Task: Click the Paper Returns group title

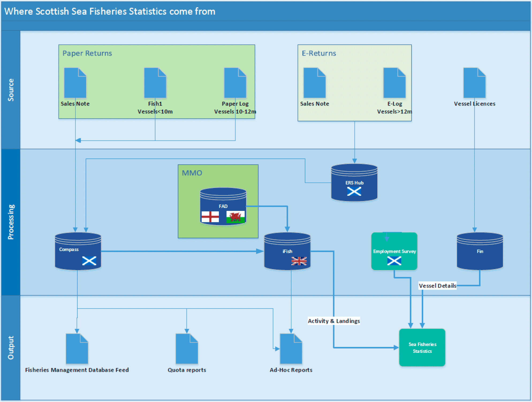Action: click(87, 53)
